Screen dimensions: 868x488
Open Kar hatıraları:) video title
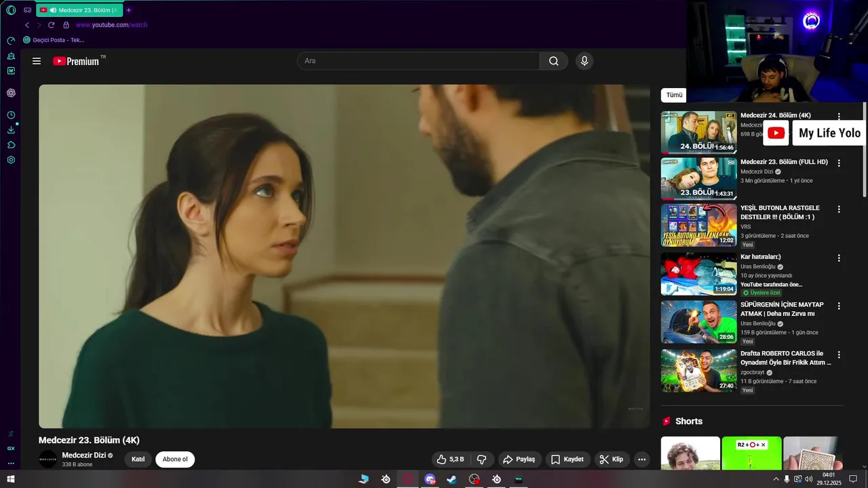[761, 258]
